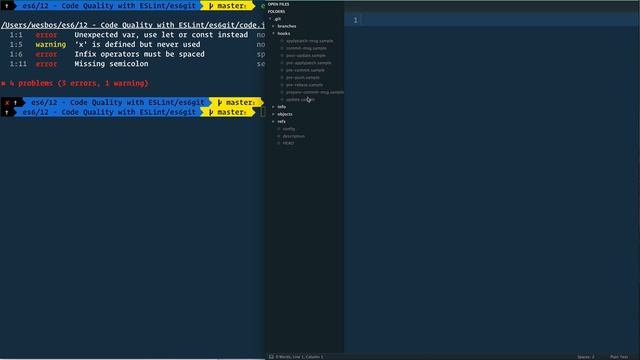Click the master branch segment on the last prompt
640x360 pixels.
click(x=228, y=112)
